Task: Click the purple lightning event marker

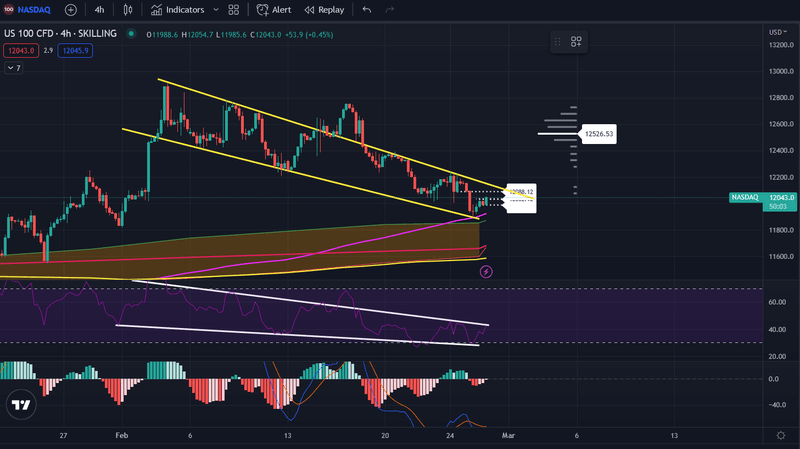Action: (486, 272)
